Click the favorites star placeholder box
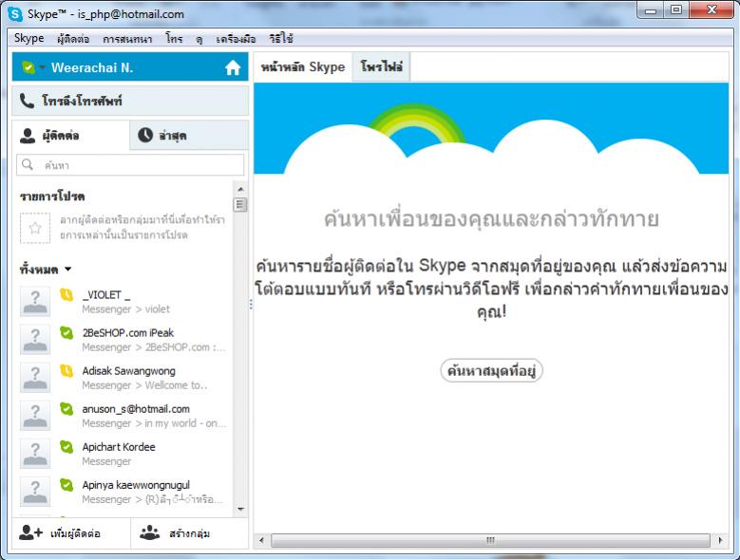Viewport: 740px width, 560px height. [35, 228]
